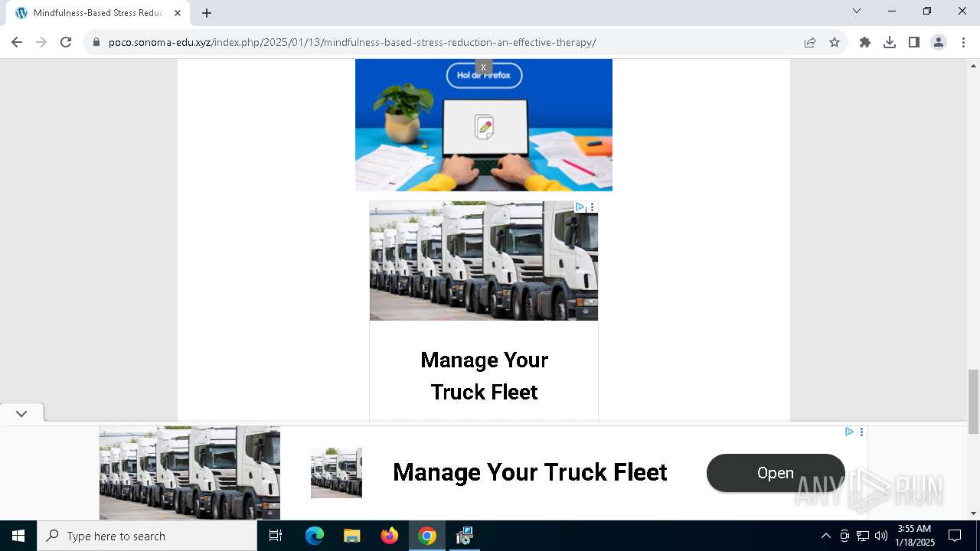The height and width of the screenshot is (551, 980).
Task: Click the scrollbar's up arrow
Action: 973,66
